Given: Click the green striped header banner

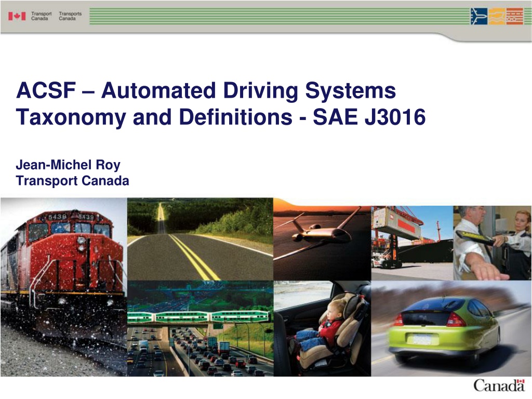Looking at the screenshot, I should pyautogui.click(x=280, y=16).
